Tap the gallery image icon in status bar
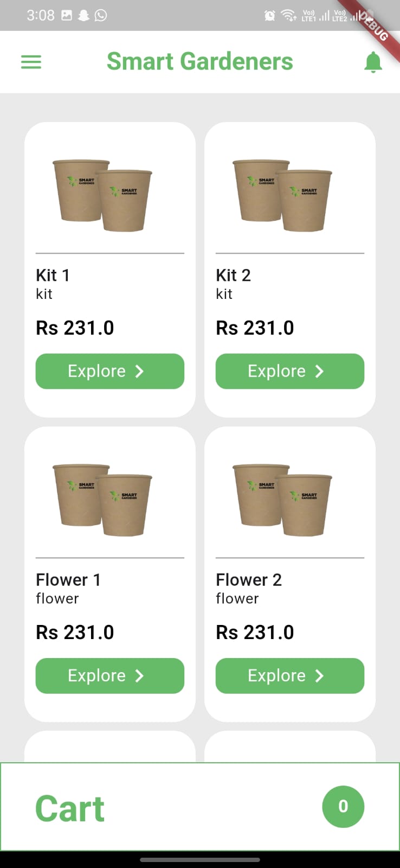This screenshot has width=400, height=868. click(67, 15)
